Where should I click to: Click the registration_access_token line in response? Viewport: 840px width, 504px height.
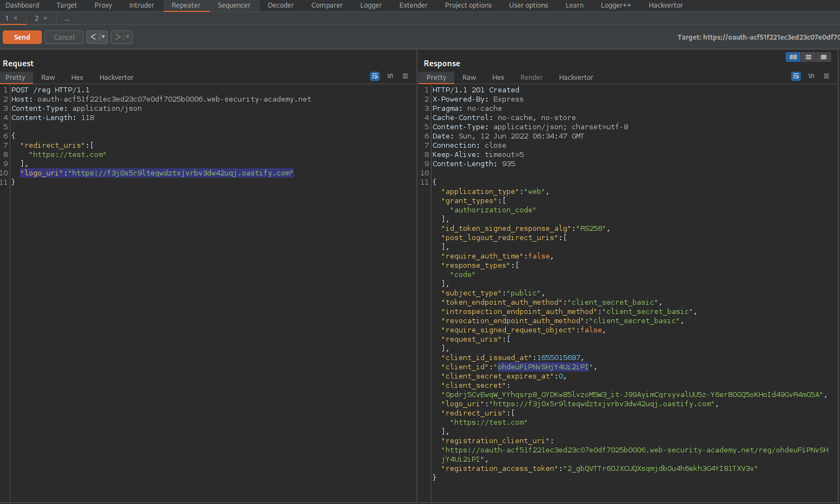pyautogui.click(x=599, y=469)
